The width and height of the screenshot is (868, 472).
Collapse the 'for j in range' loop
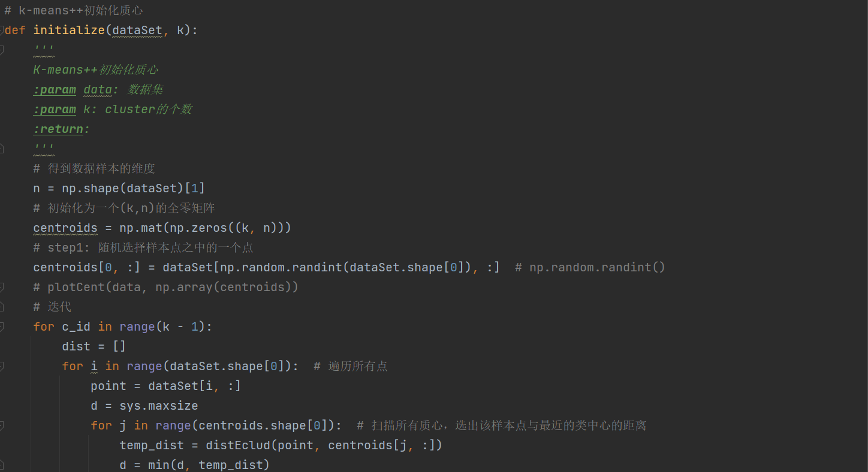point(2,425)
